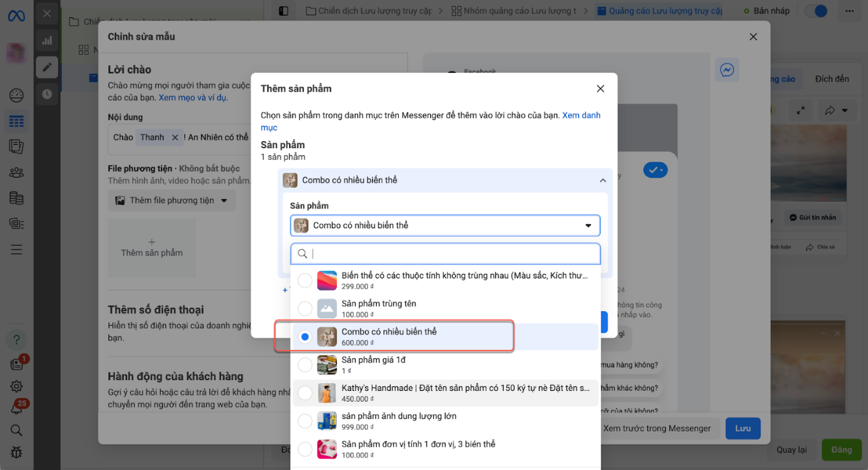The width and height of the screenshot is (868, 470).
Task: Open the bar chart icon in sidebar
Action: (47, 40)
